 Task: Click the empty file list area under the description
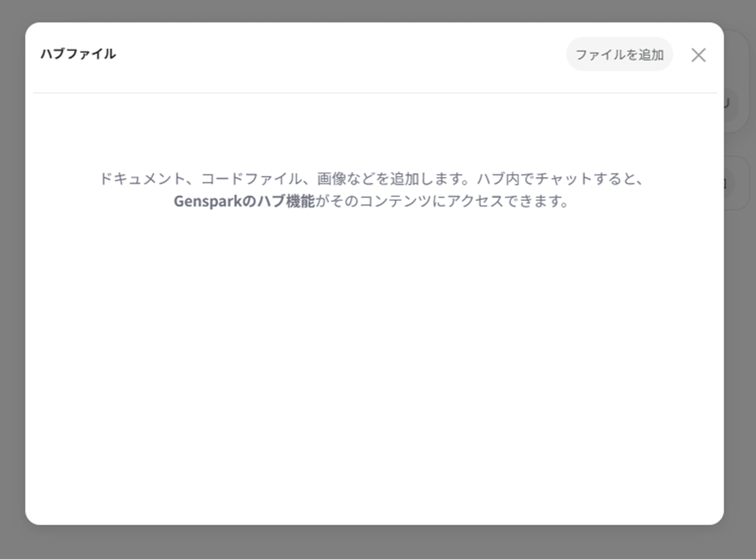(x=374, y=361)
